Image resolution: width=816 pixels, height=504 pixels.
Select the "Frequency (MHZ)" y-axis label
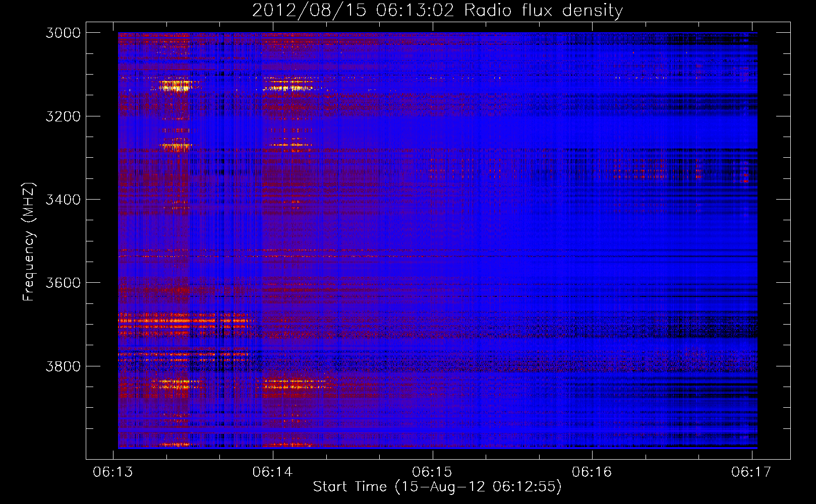[x=29, y=241]
